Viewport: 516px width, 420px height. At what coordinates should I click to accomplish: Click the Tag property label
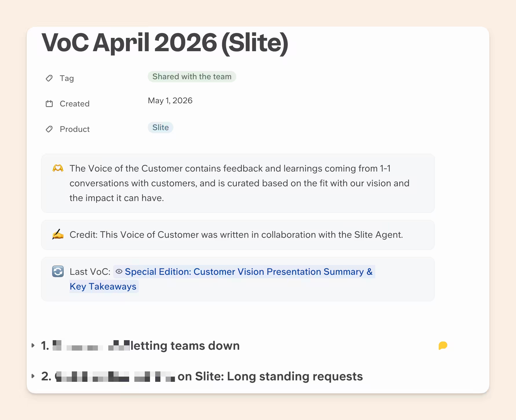pyautogui.click(x=67, y=78)
